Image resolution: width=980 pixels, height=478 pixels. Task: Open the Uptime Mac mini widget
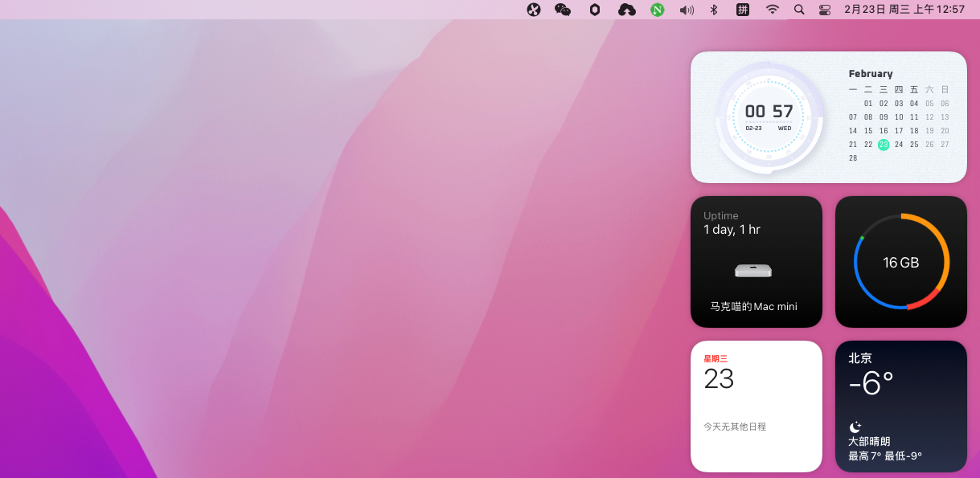coord(757,262)
